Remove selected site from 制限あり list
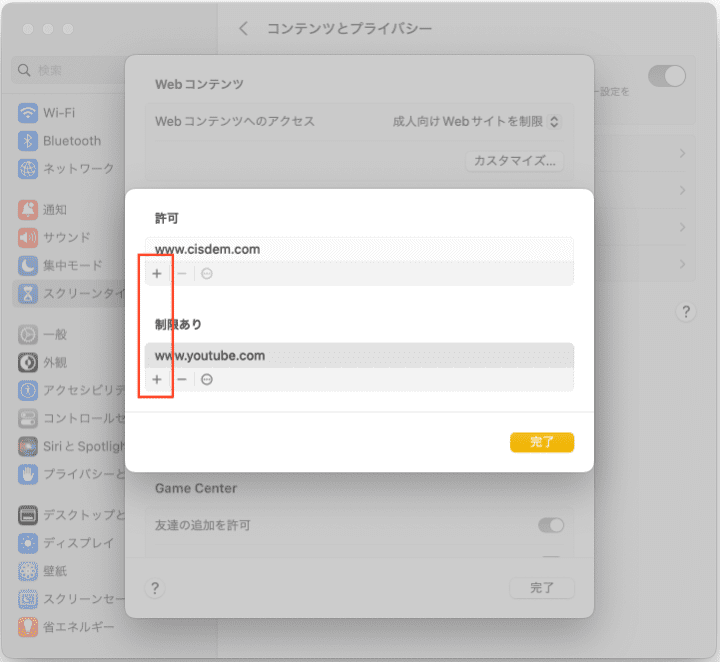 point(181,380)
